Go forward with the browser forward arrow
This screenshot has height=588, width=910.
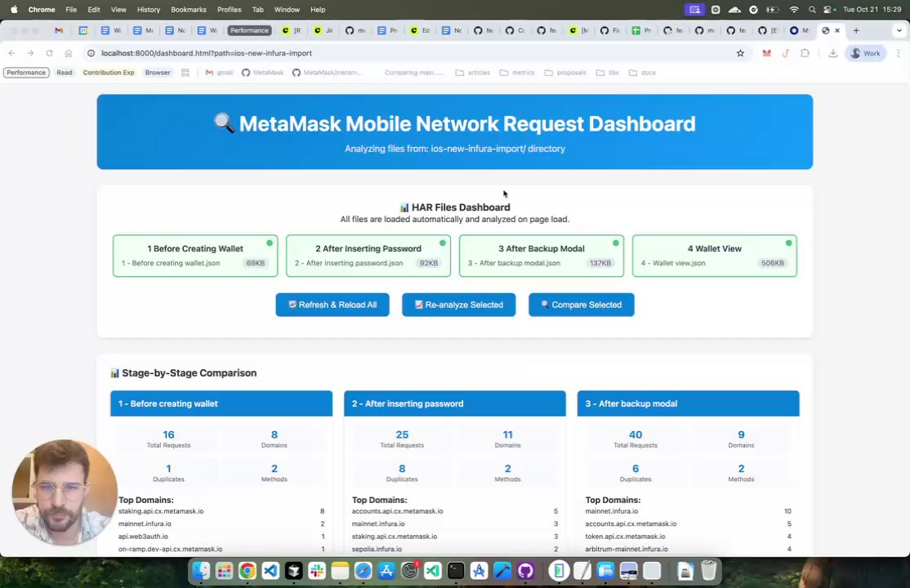point(30,53)
